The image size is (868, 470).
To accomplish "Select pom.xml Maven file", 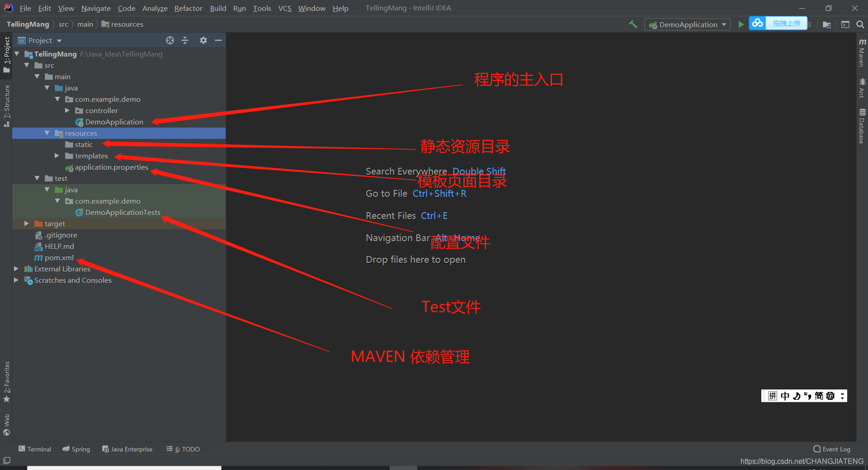I will pos(54,257).
